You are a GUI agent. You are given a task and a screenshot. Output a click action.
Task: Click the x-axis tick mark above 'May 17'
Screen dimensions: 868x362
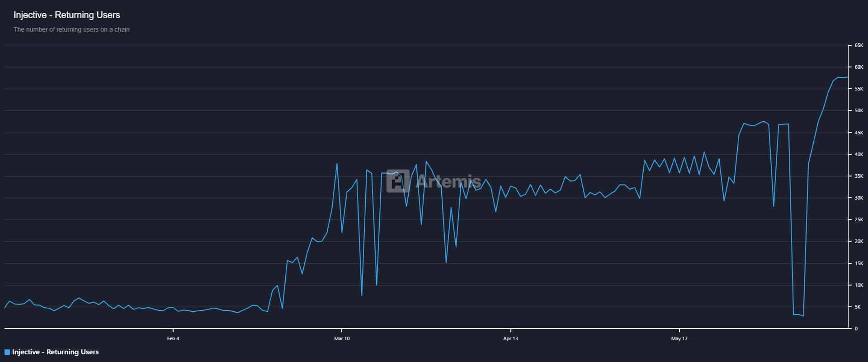679,330
